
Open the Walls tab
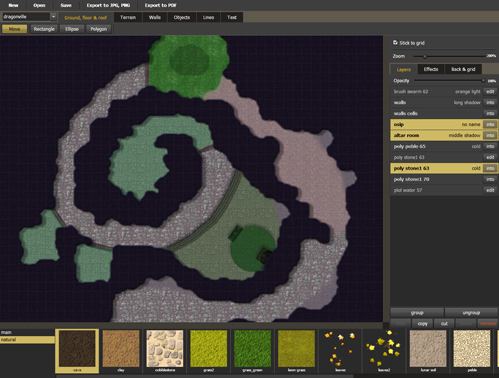click(x=155, y=17)
